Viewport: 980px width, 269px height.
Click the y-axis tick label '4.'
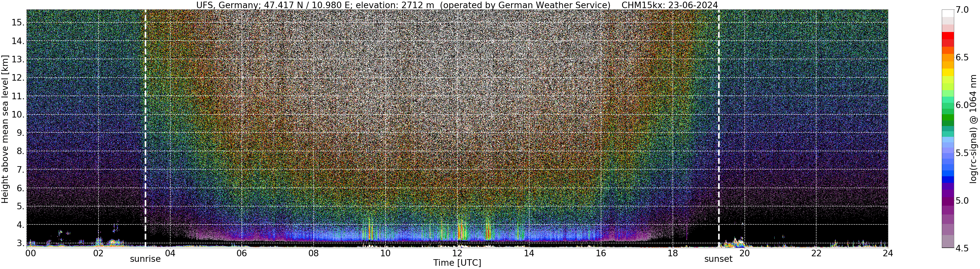coord(20,225)
